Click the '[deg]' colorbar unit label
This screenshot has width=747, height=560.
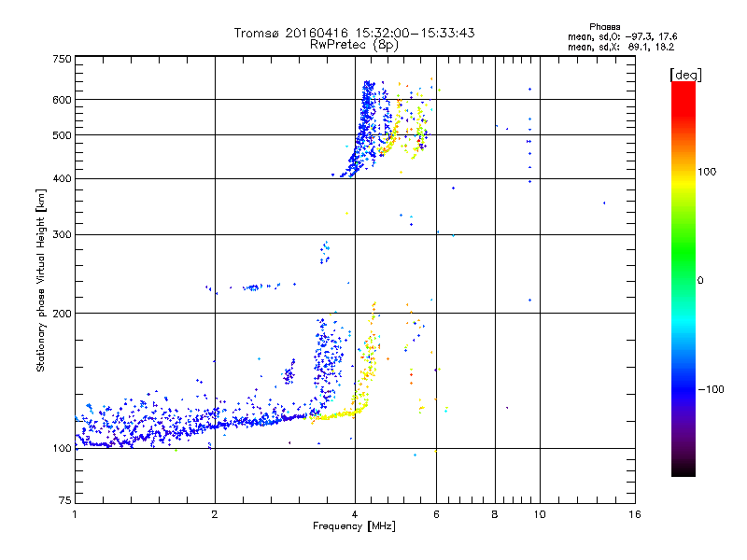pyautogui.click(x=685, y=76)
